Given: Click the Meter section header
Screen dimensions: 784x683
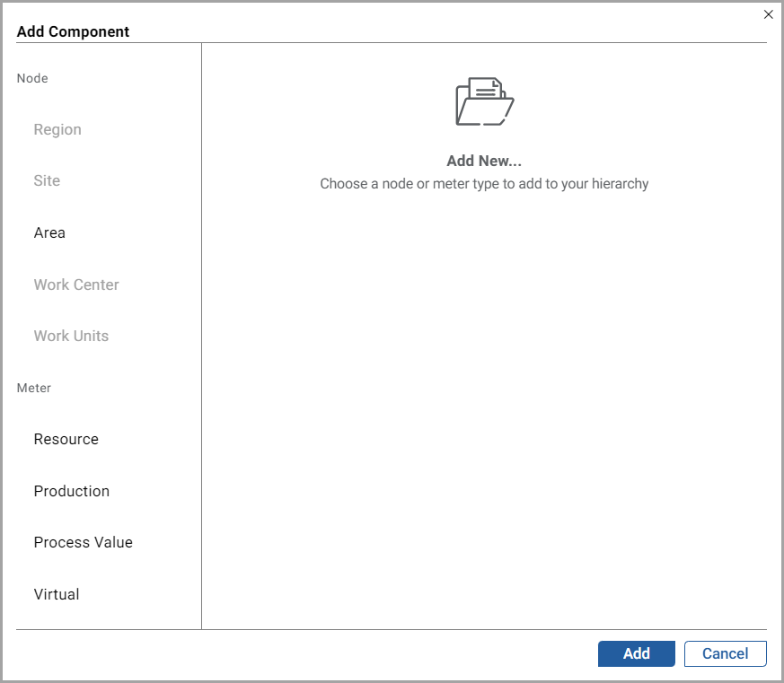Looking at the screenshot, I should [34, 388].
